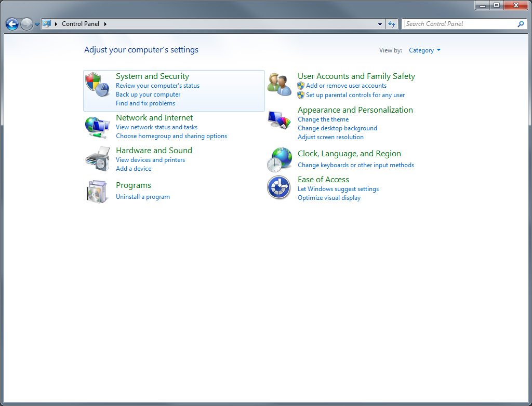Click the Programs disc box icon
The image size is (532, 406).
(x=97, y=191)
